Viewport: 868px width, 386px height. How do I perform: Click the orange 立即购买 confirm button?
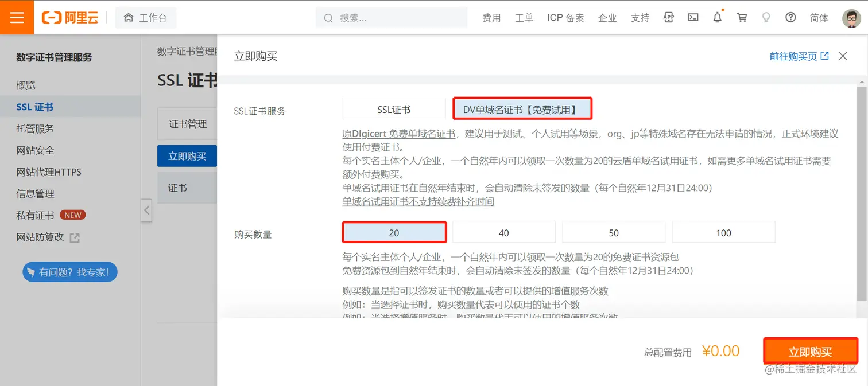click(811, 352)
